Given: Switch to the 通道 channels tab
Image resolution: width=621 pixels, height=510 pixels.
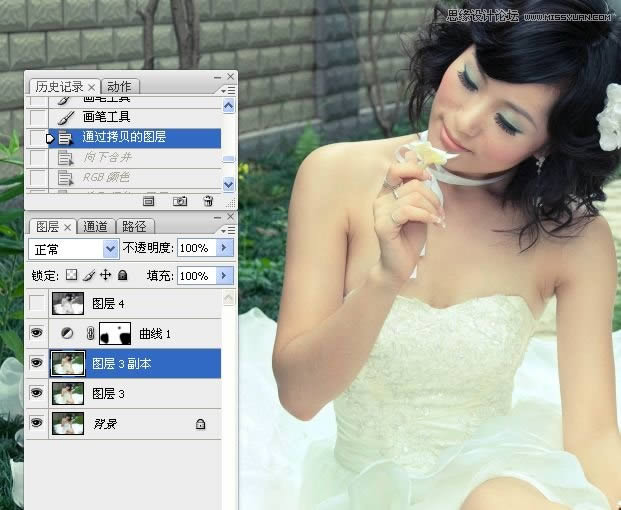Looking at the screenshot, I should pos(96,227).
